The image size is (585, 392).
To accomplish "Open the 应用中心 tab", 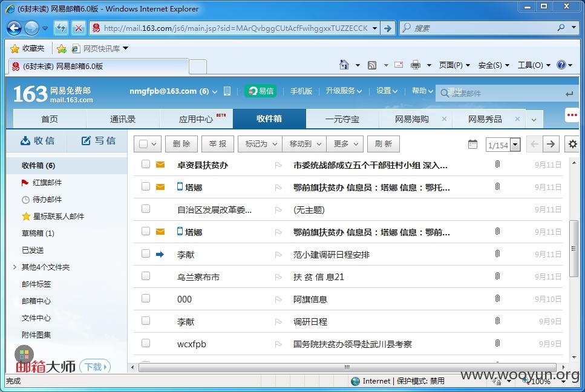I will (196, 119).
